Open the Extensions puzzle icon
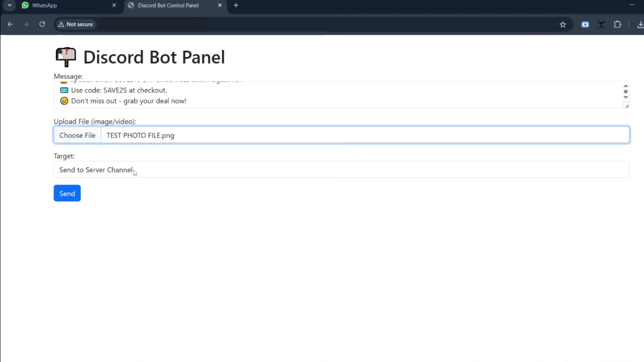This screenshot has width=644, height=362. point(618,24)
